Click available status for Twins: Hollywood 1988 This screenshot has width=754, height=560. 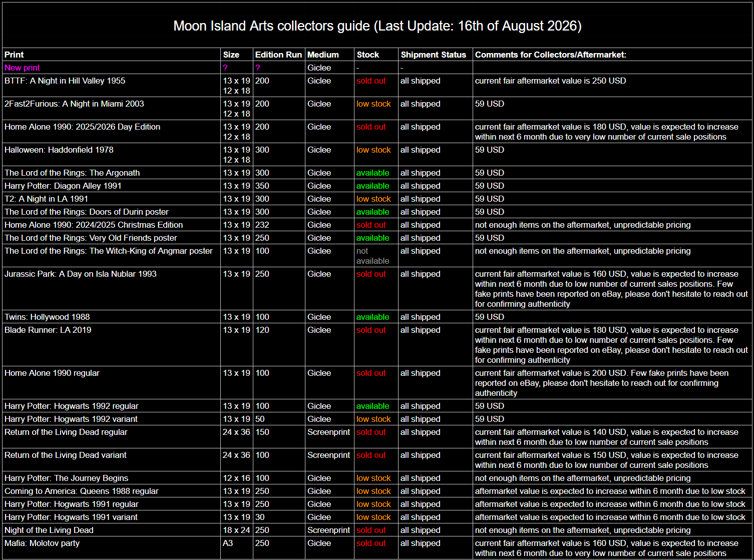[372, 317]
